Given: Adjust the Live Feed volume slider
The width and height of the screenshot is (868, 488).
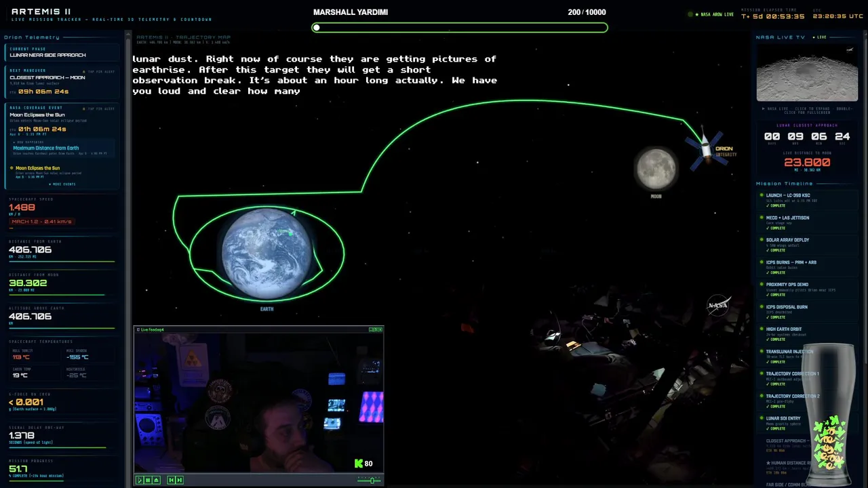Looking at the screenshot, I should coord(370,480).
